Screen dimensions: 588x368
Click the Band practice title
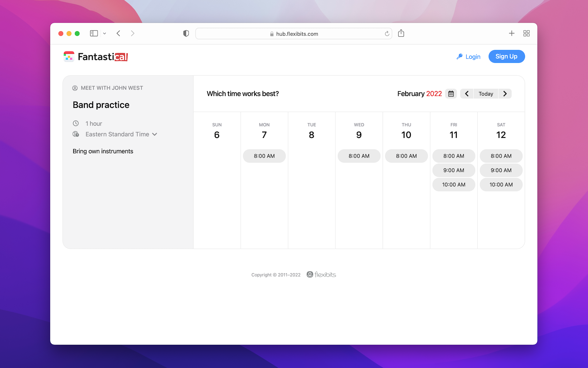pyautogui.click(x=101, y=105)
